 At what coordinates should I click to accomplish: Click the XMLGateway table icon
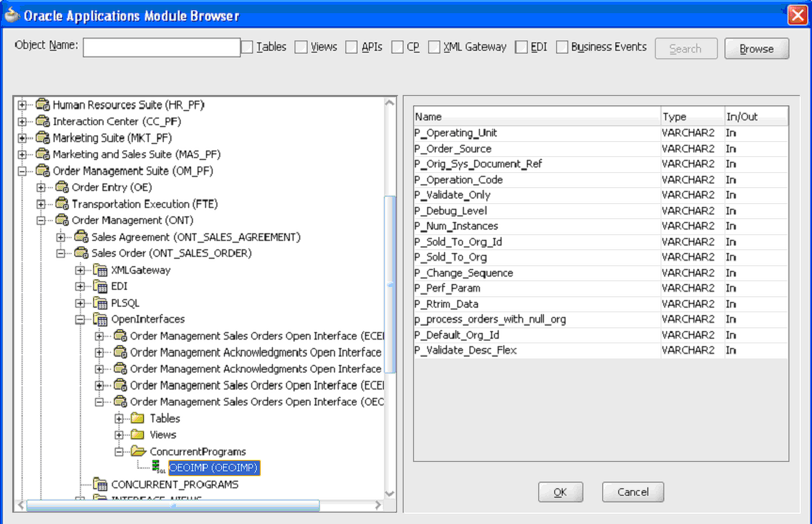[100, 270]
